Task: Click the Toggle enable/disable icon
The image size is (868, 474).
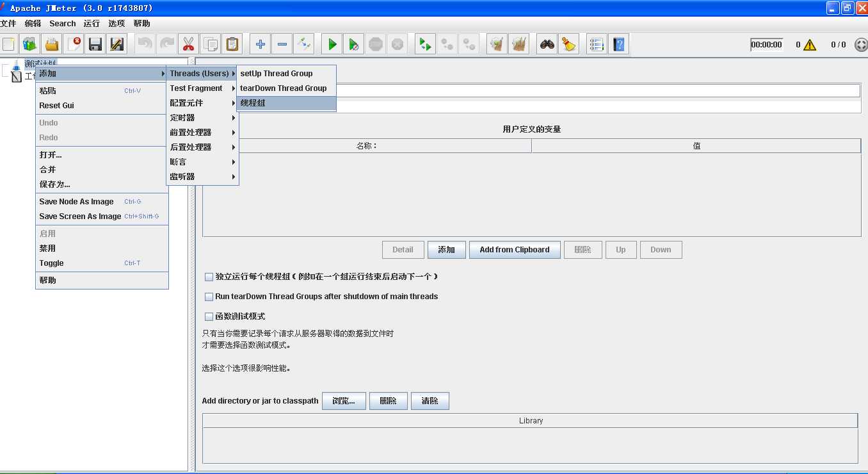Action: click(303, 44)
